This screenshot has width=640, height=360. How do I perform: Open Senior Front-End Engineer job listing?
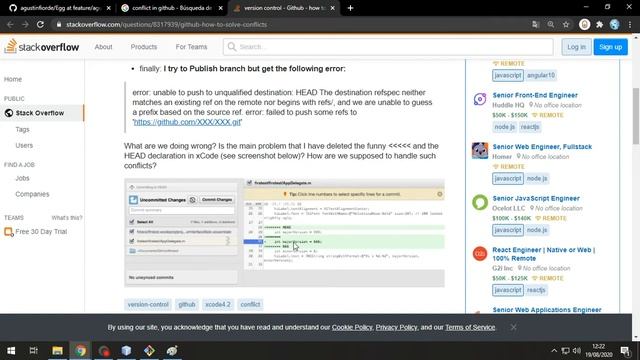(x=535, y=95)
